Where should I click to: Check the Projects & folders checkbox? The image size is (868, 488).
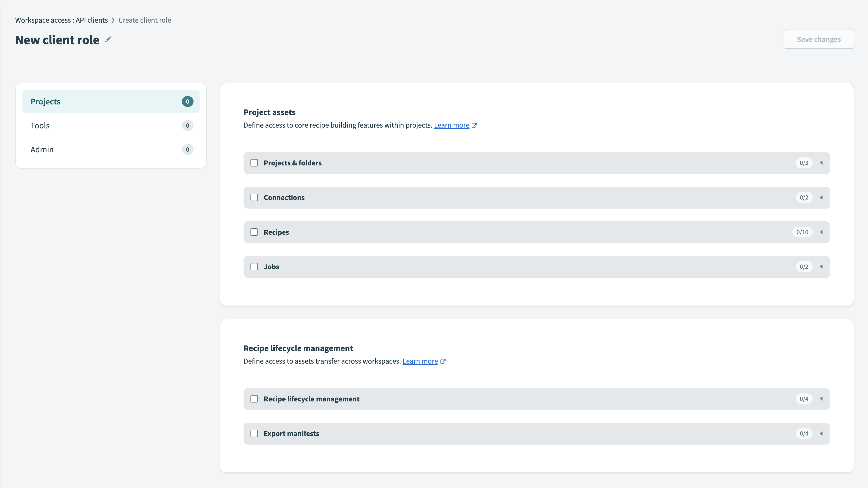point(254,163)
